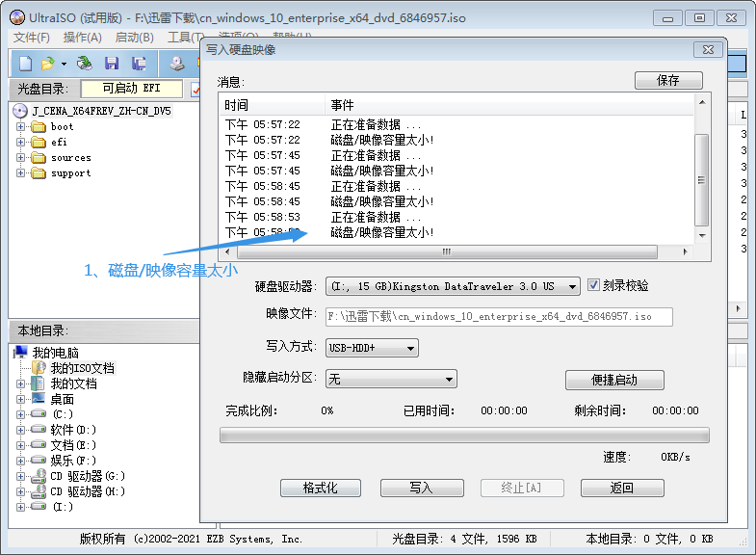Viewport: 756px width, 555px height.
Task: Close the 写入硬盘映像 dialog
Action: coord(708,50)
